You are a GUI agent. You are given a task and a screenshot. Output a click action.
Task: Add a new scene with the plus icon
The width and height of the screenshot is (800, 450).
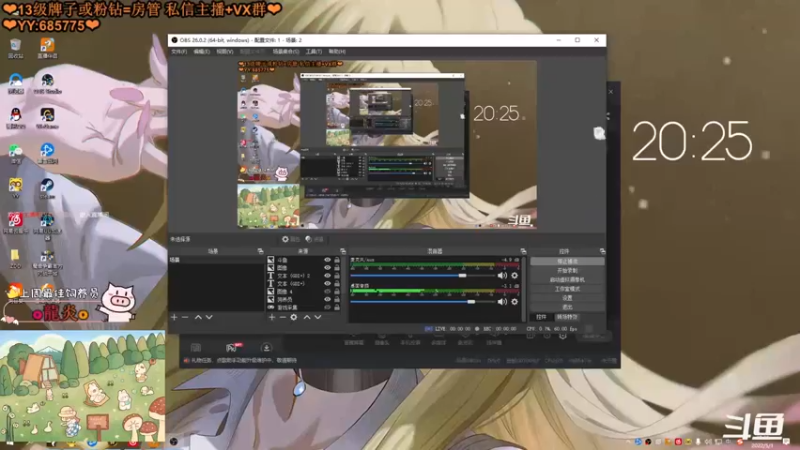(174, 317)
